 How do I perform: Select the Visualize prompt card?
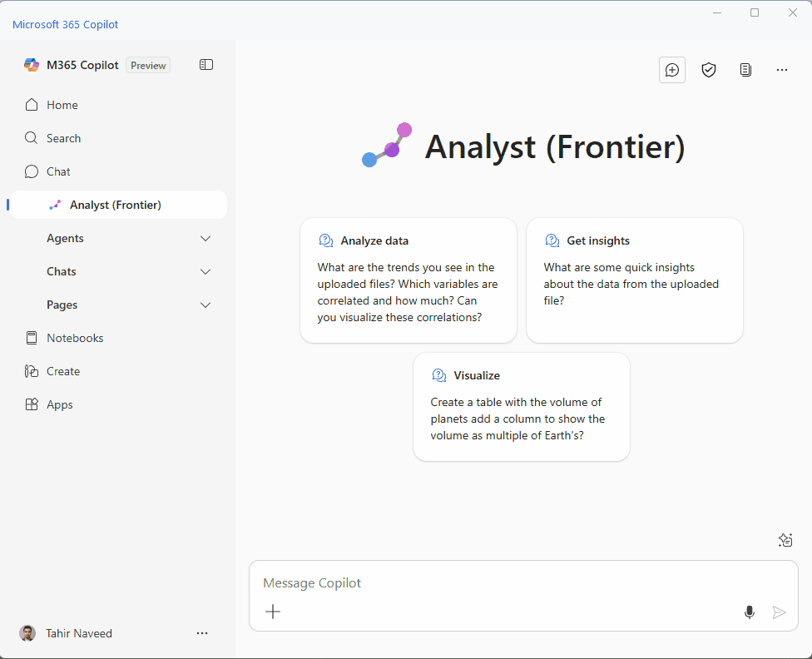click(x=522, y=407)
